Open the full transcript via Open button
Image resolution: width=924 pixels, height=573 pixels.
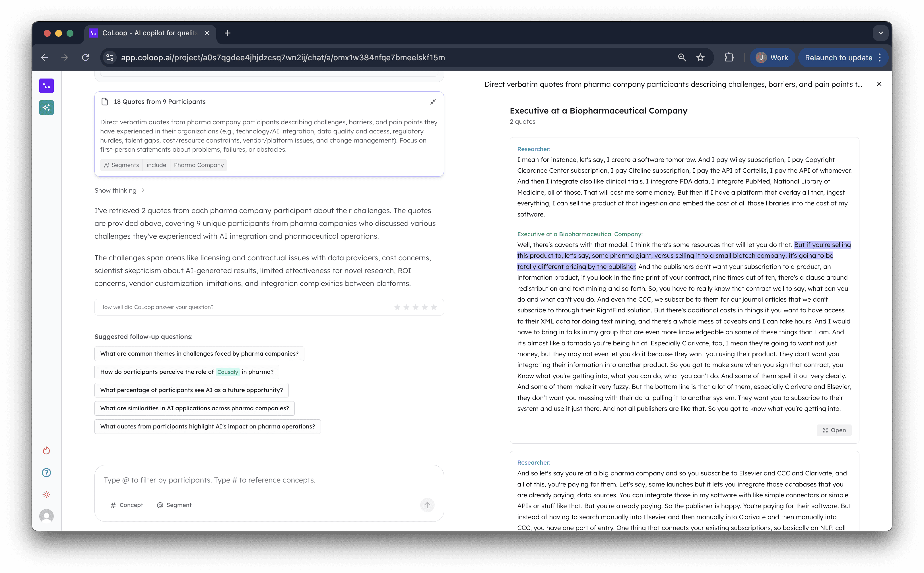pos(834,430)
